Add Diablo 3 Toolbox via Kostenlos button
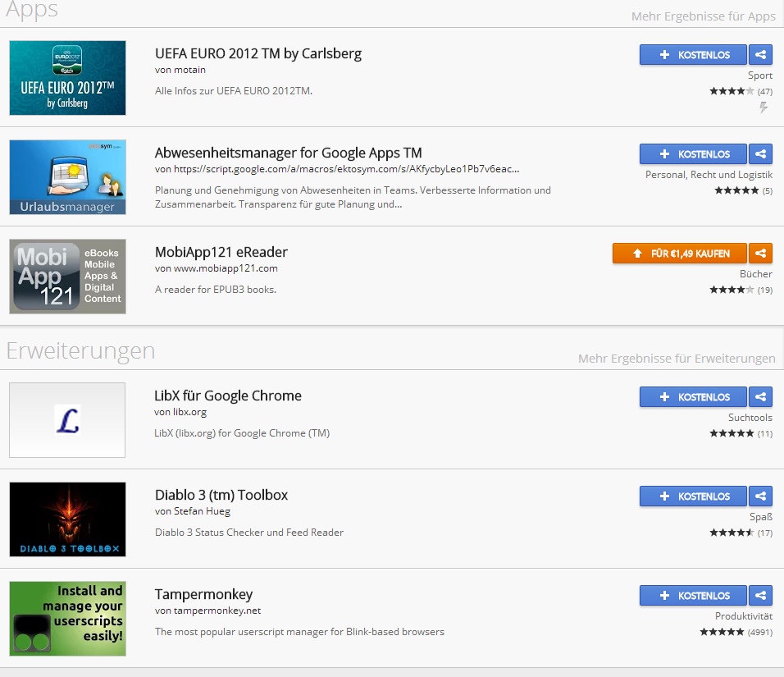Screen dimensions: 784x677 pyautogui.click(x=693, y=496)
